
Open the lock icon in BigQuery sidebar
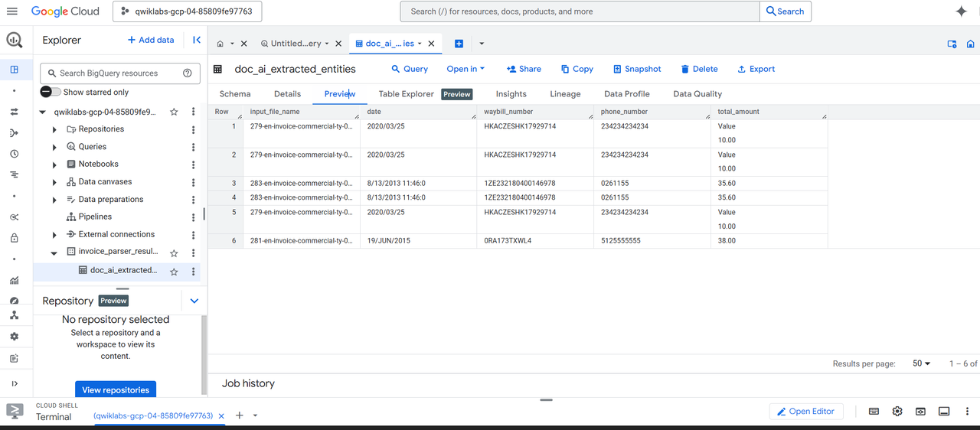pos(14,238)
